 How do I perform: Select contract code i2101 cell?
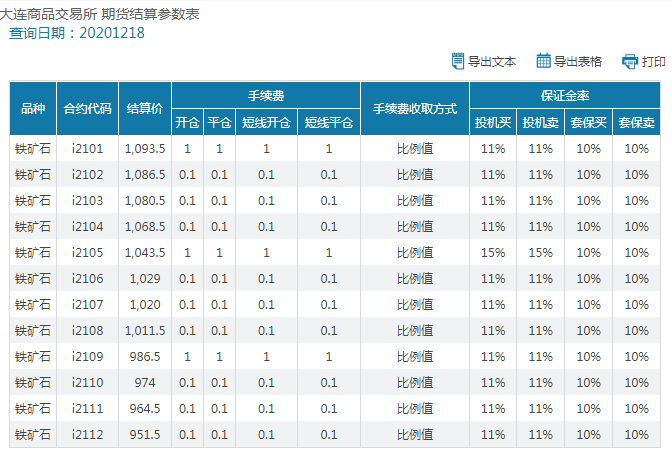click(x=87, y=149)
